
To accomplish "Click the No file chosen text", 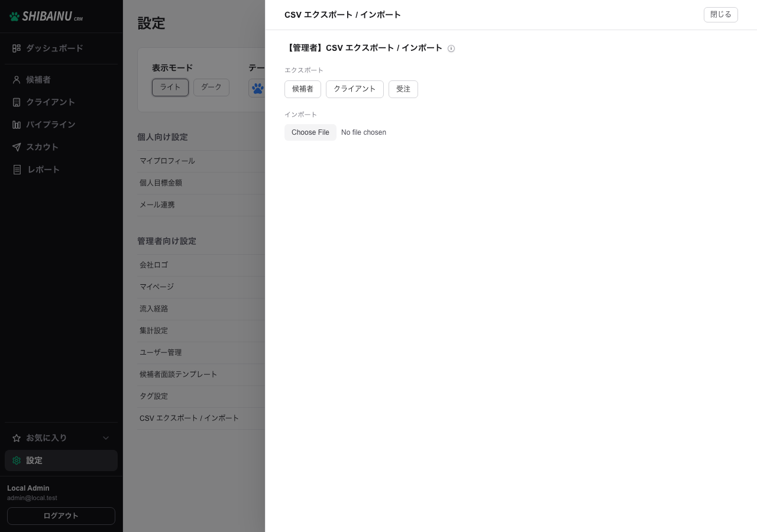I will click(x=364, y=132).
